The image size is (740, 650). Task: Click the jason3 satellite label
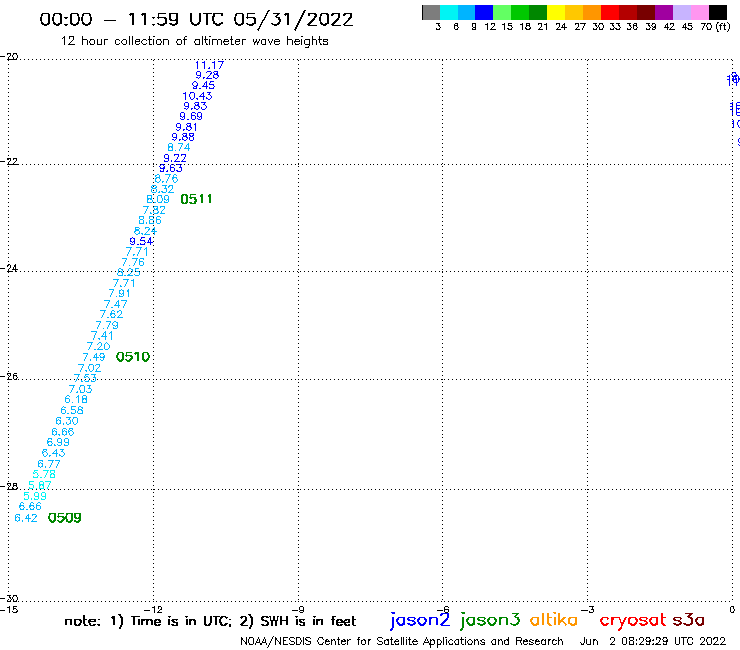(490, 620)
